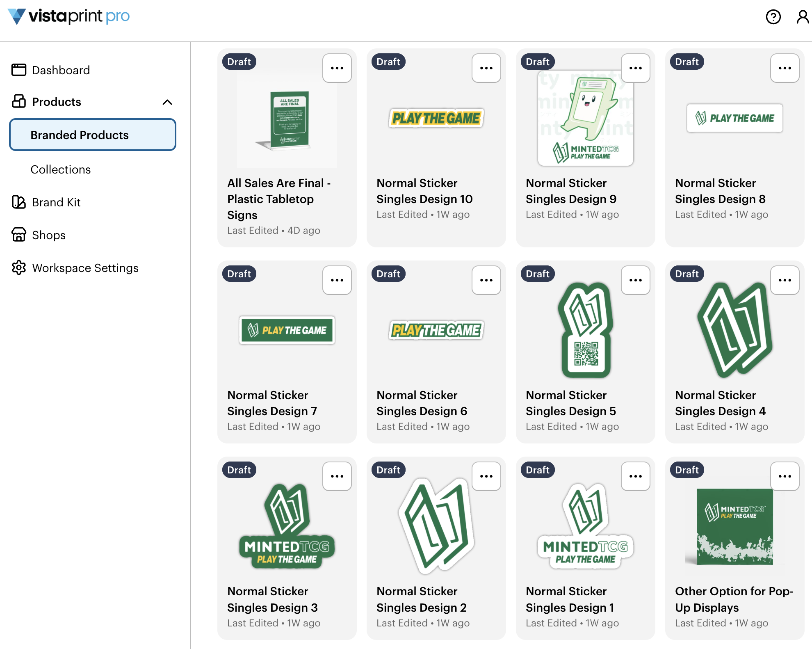Open Collections in sidebar
The height and width of the screenshot is (649, 812).
[61, 169]
